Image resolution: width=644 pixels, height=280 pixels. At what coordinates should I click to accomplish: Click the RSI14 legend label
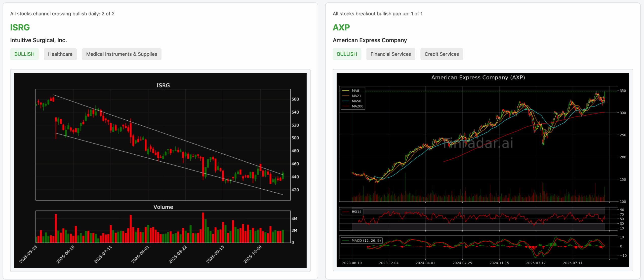[x=356, y=212]
